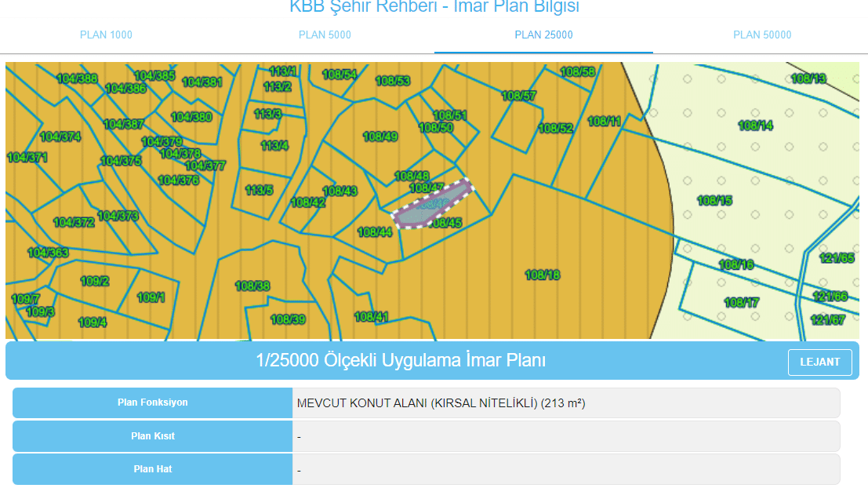The image size is (868, 499).
Task: Open the PLAN 5000 tab
Action: (x=325, y=35)
